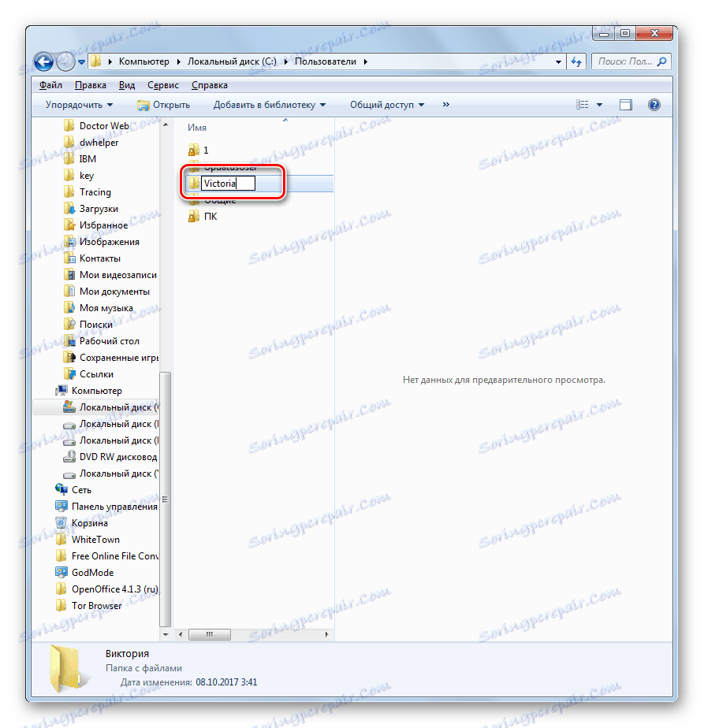Click the Ссылки folder icon

pos(69,374)
